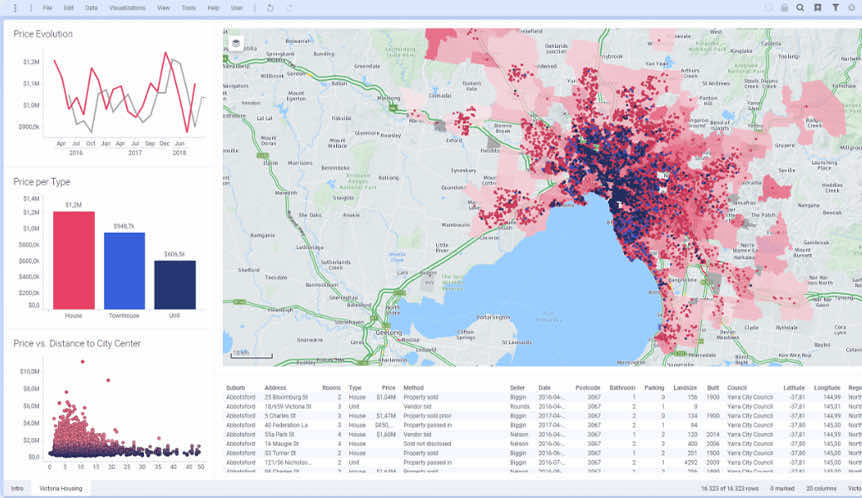This screenshot has width=862, height=498.
Task: Select the '$1,60M' price cell
Action: [386, 434]
